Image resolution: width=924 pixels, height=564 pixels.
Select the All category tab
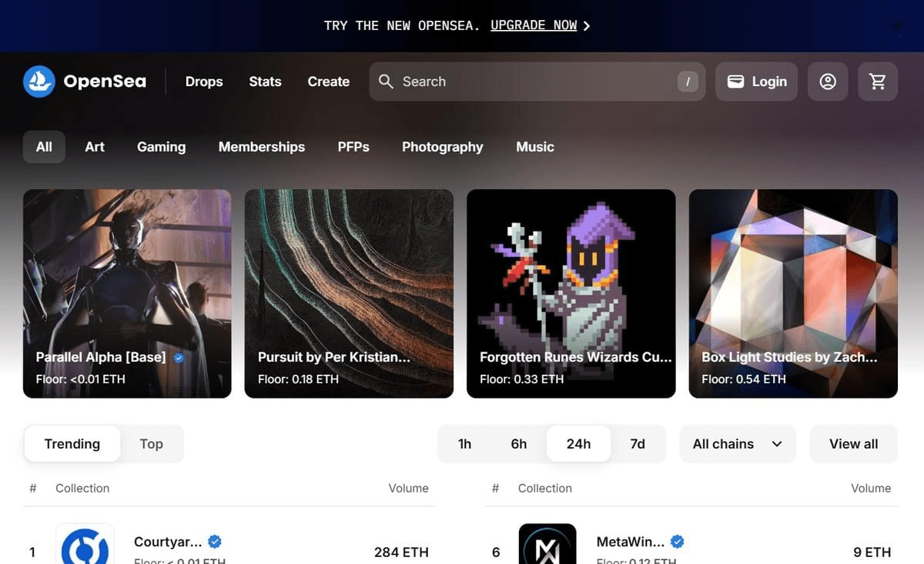pos(44,147)
